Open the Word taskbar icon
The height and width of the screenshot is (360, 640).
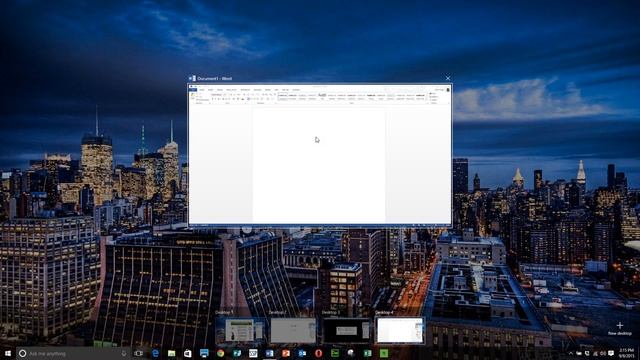[269, 353]
